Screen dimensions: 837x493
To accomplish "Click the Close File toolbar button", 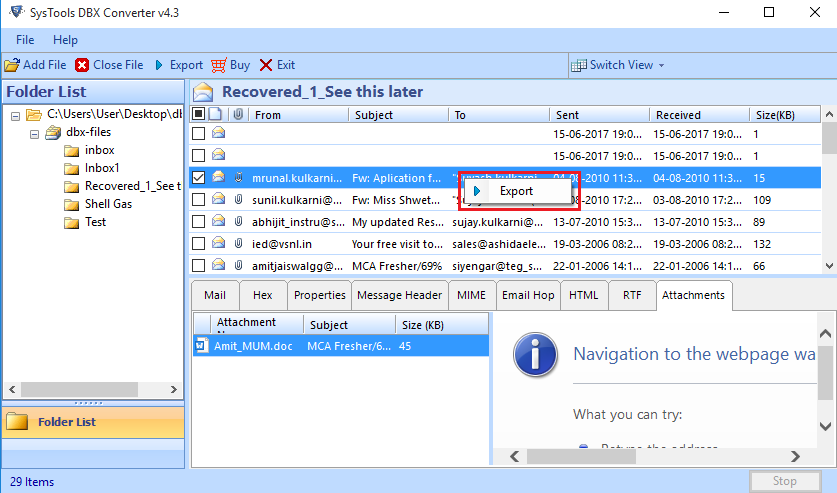I will 109,65.
